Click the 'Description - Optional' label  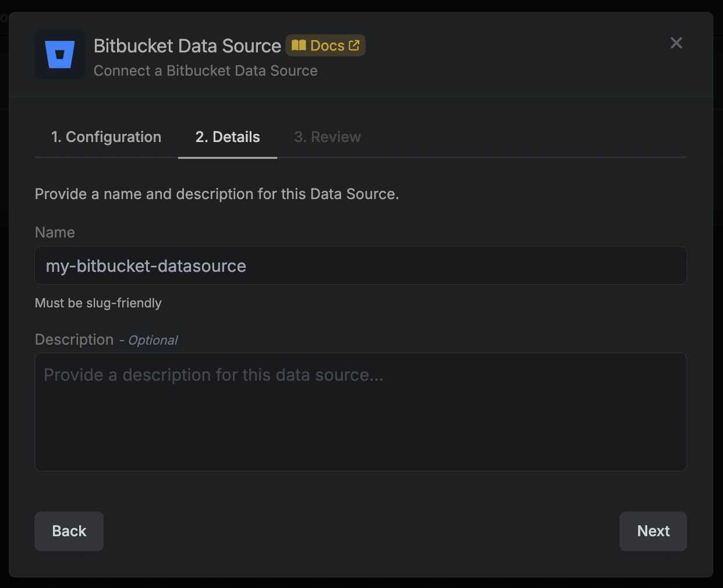click(107, 340)
